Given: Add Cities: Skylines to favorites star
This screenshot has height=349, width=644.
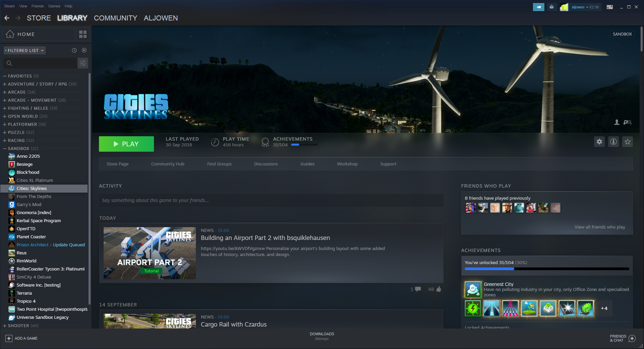Looking at the screenshot, I should coord(628,142).
